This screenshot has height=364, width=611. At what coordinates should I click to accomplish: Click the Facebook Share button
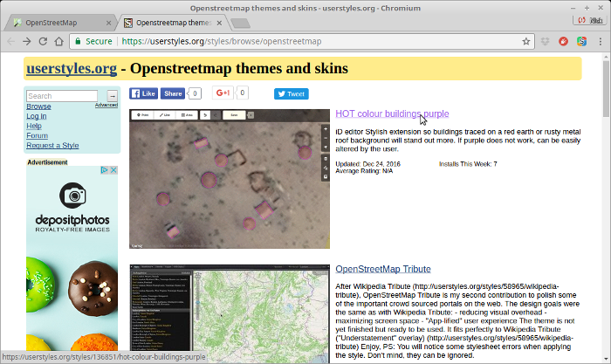pos(173,93)
